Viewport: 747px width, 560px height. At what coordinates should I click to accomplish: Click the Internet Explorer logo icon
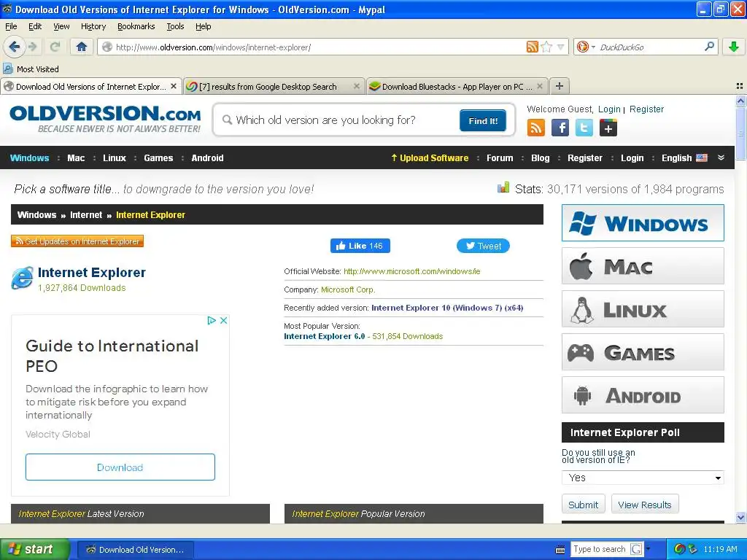pyautogui.click(x=23, y=278)
